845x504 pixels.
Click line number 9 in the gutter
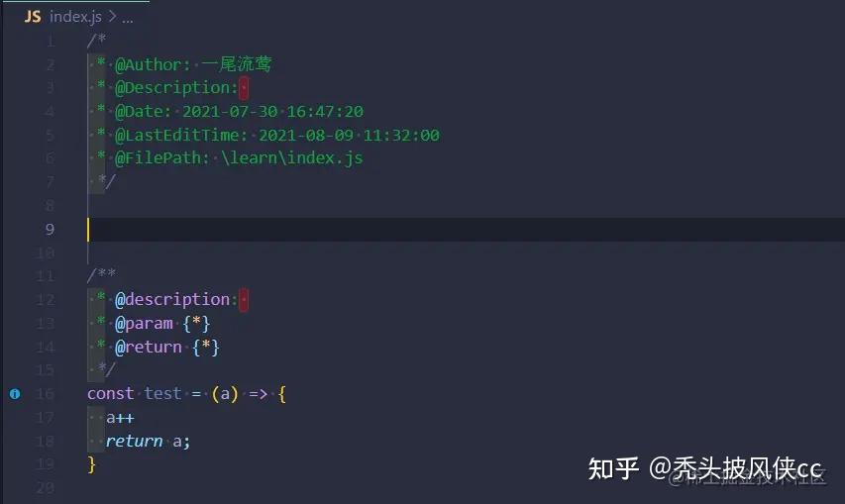[51, 230]
